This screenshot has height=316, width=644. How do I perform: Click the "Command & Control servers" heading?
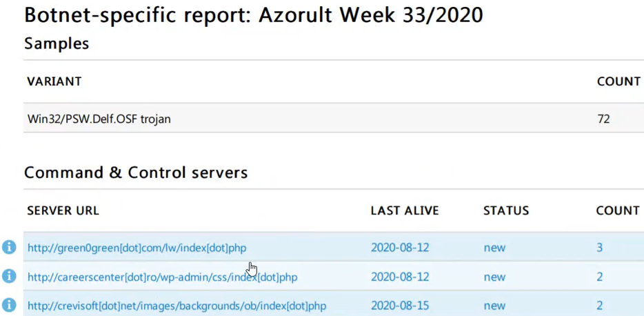[x=136, y=172]
